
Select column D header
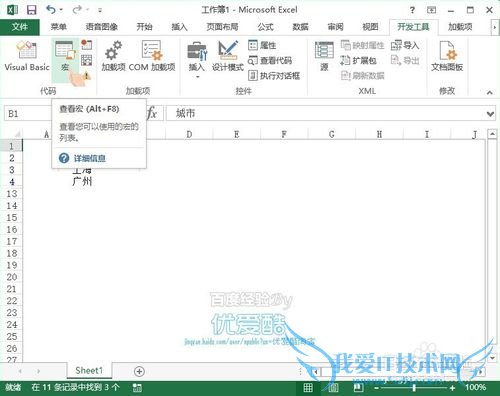point(189,134)
